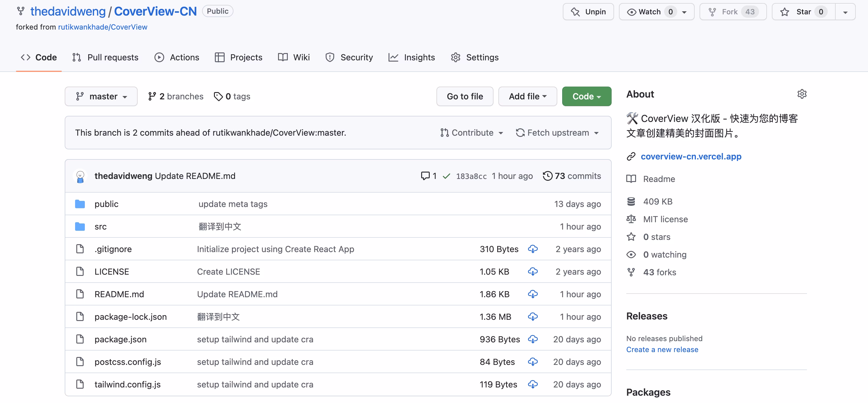Click the commit comment bubble icon
The width and height of the screenshot is (868, 403).
click(425, 176)
